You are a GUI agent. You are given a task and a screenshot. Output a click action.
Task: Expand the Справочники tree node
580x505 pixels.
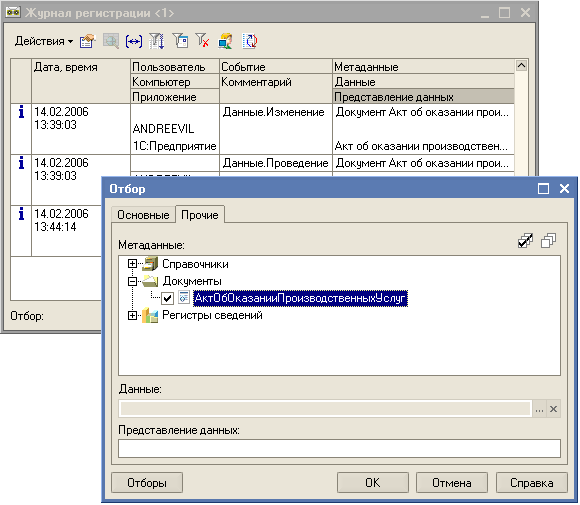click(x=132, y=264)
